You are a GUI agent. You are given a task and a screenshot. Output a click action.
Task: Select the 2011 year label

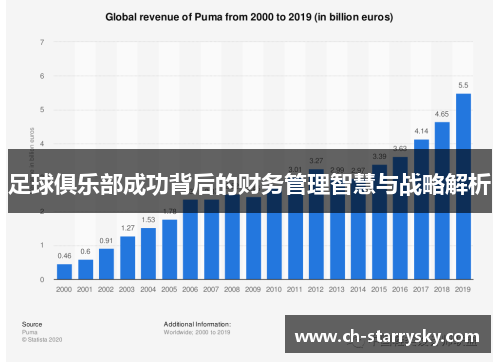(295, 289)
